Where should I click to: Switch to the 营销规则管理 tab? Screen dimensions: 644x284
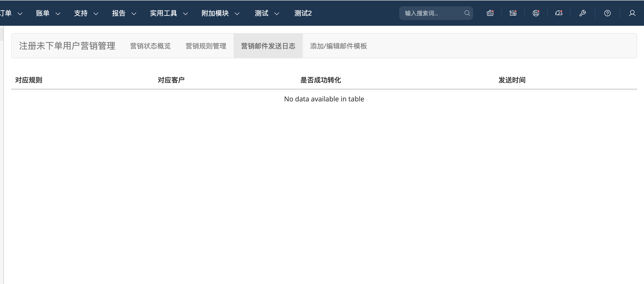[206, 46]
